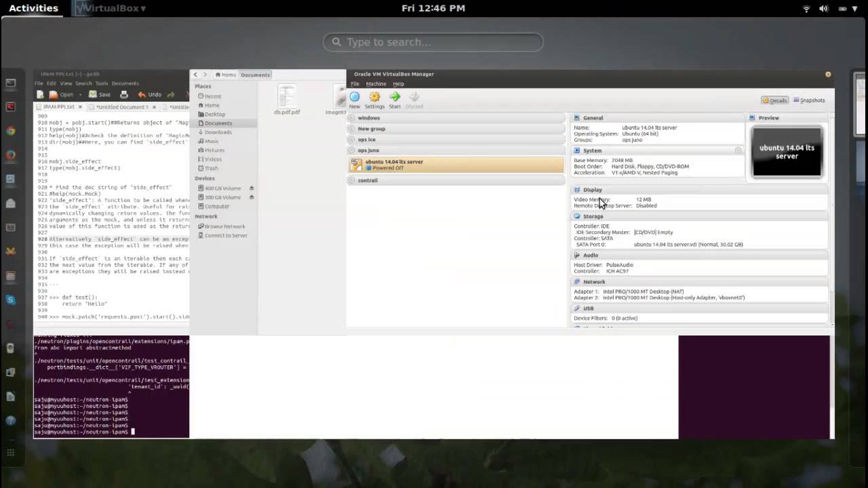Click the Activities button
The width and height of the screenshot is (868, 488).
(x=33, y=8)
